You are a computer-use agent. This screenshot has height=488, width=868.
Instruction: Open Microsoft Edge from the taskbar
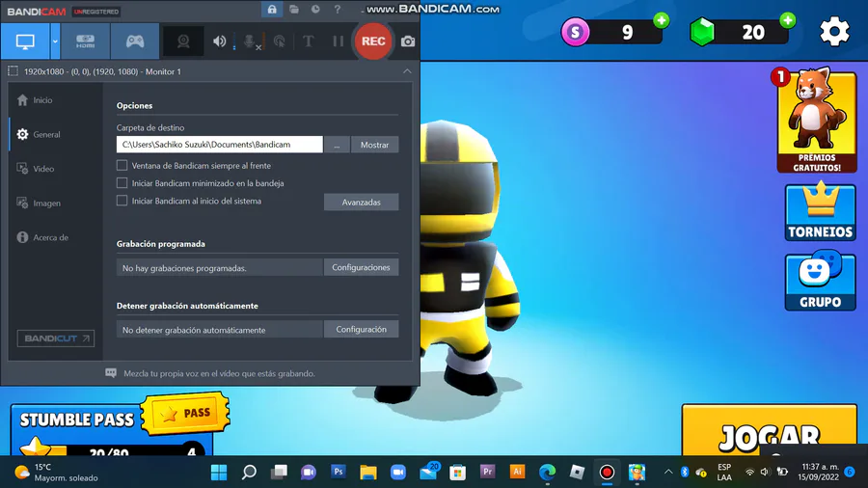tap(547, 472)
